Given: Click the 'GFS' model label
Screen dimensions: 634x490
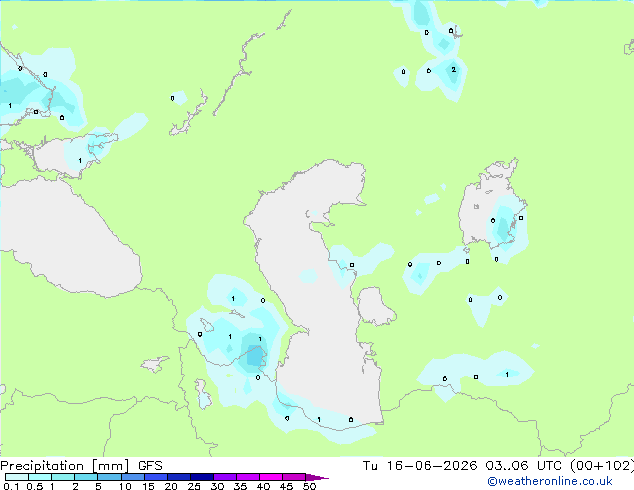Looking at the screenshot, I should pos(150,466).
